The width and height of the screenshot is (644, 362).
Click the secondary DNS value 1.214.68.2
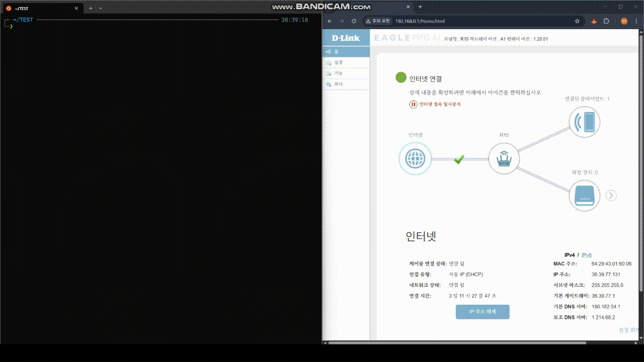point(603,317)
